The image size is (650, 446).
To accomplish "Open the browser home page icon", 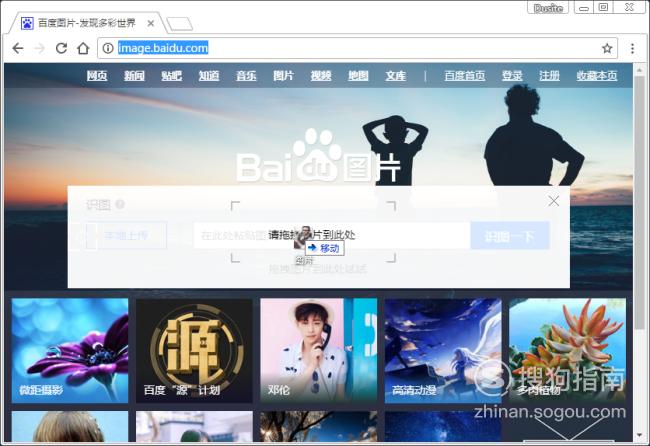I will [x=83, y=48].
